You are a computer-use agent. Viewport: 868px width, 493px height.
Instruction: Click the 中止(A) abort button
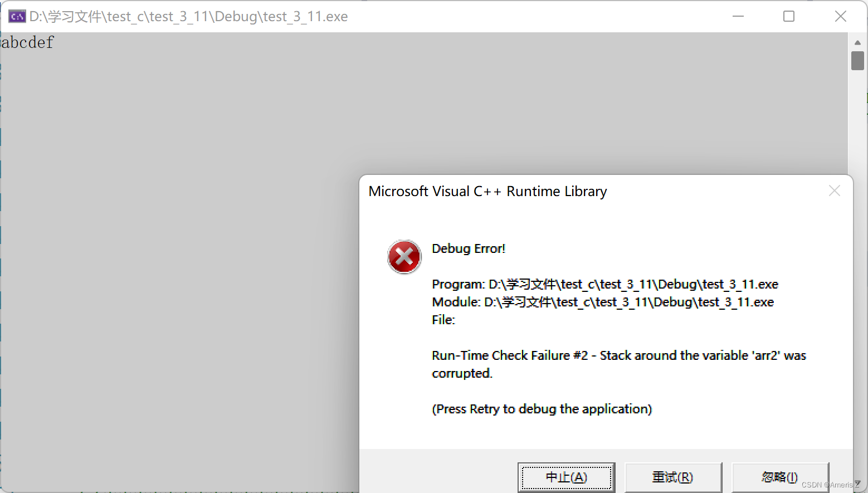click(567, 477)
